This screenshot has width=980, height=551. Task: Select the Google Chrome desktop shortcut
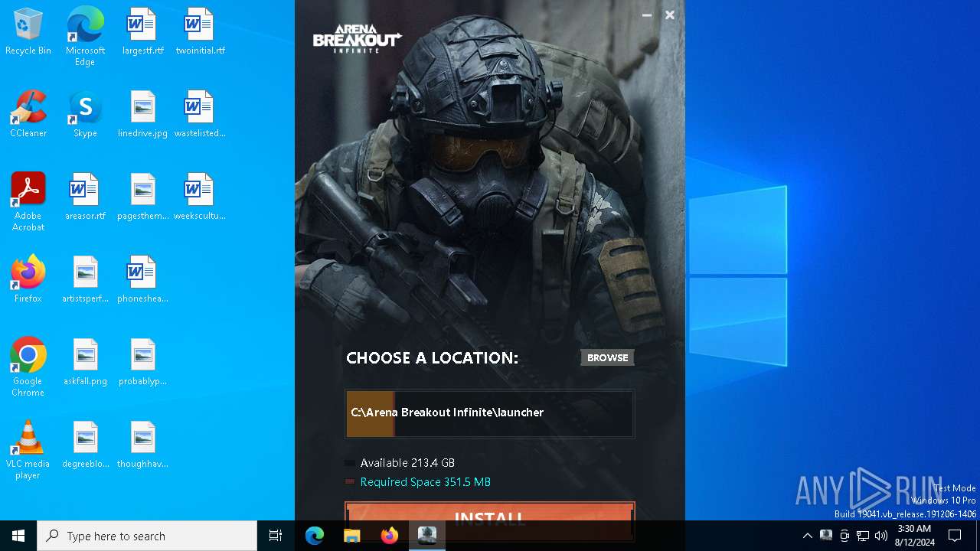[x=28, y=367]
